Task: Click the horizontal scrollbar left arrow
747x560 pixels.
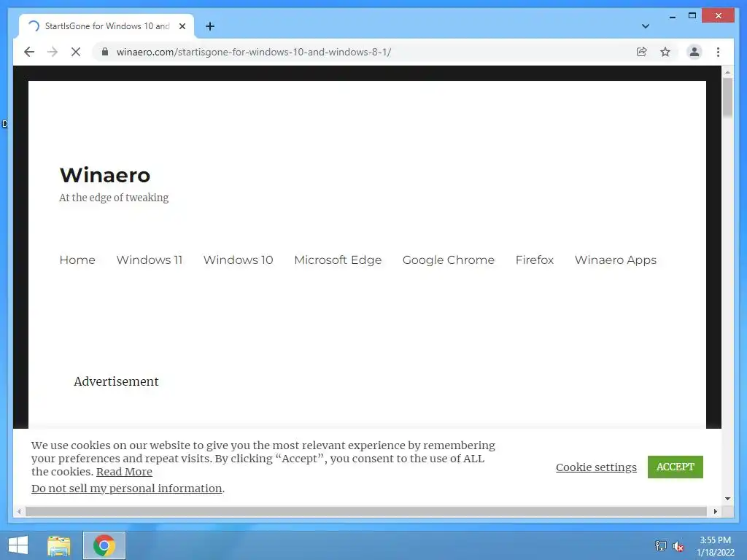Action: click(x=19, y=511)
